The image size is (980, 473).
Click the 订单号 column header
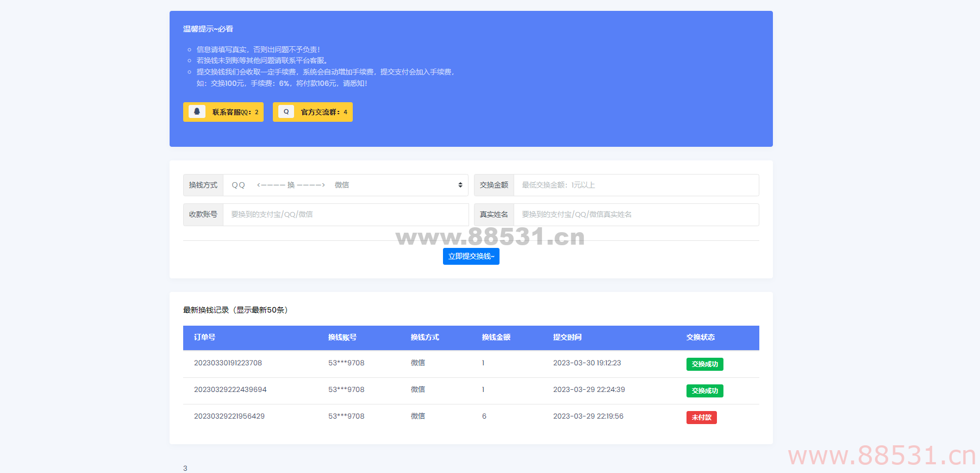coord(204,337)
